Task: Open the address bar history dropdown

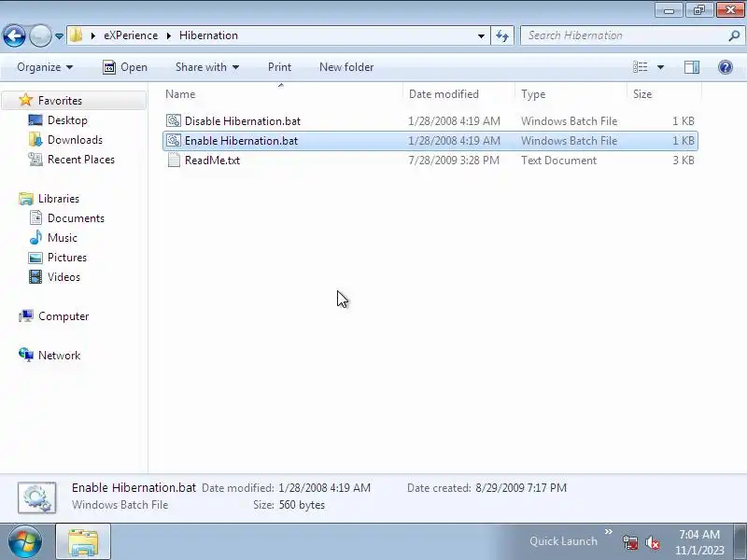Action: [x=481, y=35]
